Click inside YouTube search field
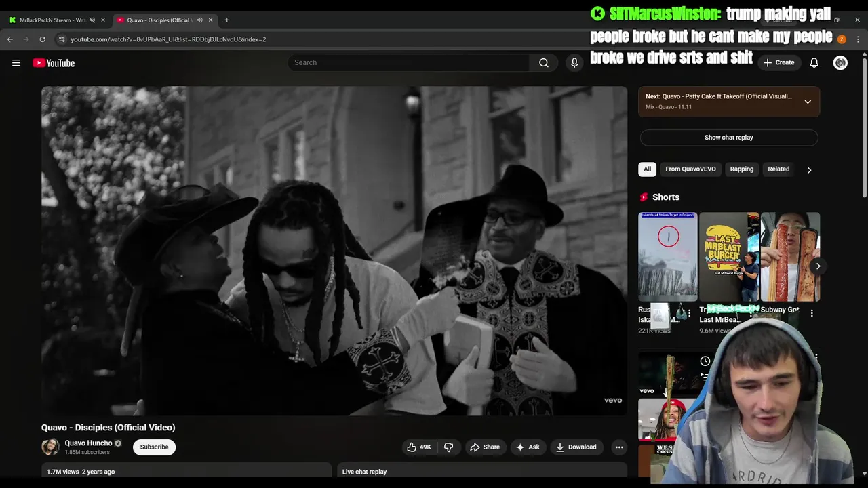 pos(409,62)
